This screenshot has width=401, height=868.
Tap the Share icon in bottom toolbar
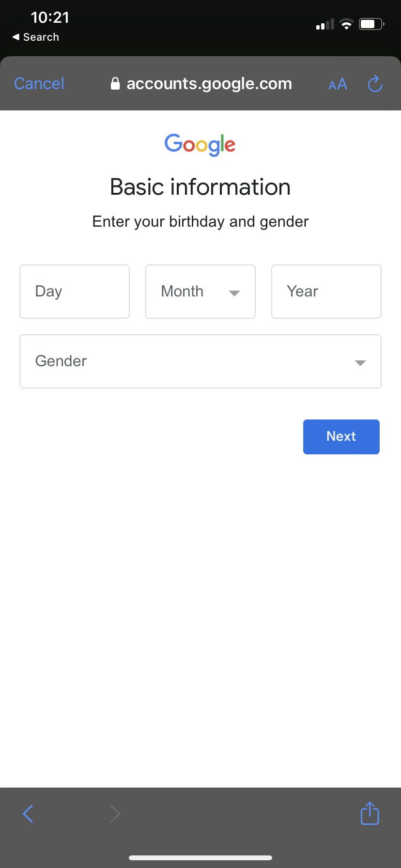pos(370,814)
